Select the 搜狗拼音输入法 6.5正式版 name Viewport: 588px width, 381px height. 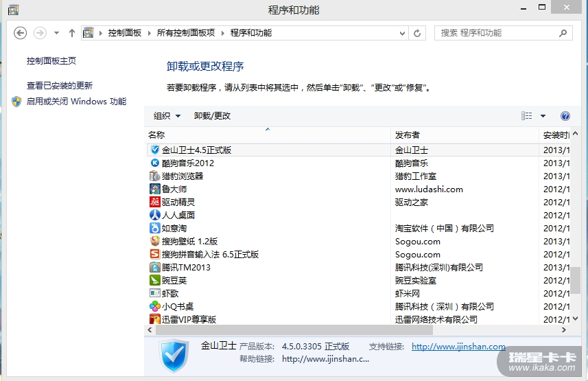(211, 255)
